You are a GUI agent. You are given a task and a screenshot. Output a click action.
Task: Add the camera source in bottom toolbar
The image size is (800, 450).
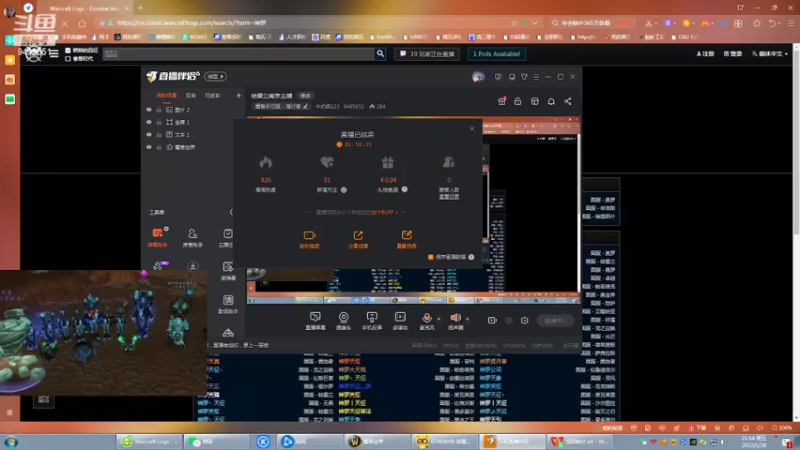point(343,320)
